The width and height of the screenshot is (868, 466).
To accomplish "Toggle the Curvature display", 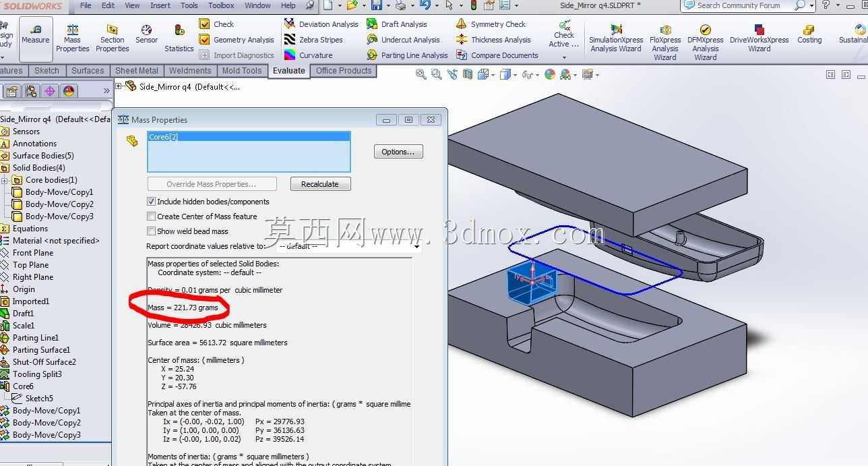I will [309, 55].
